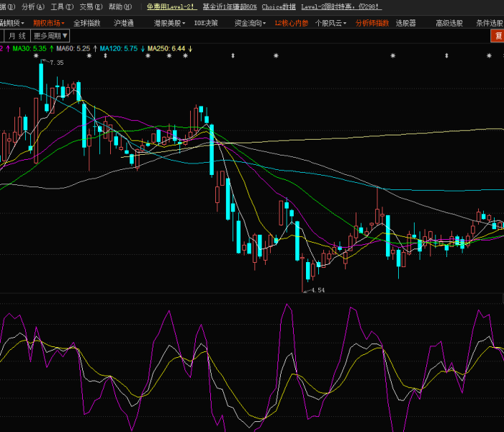504x432 pixels.
Task: Click the L2核心内参 button
Action: tap(292, 23)
